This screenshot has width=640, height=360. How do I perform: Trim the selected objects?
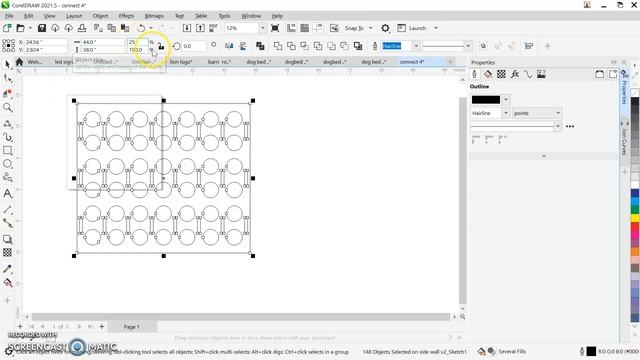click(x=291, y=46)
